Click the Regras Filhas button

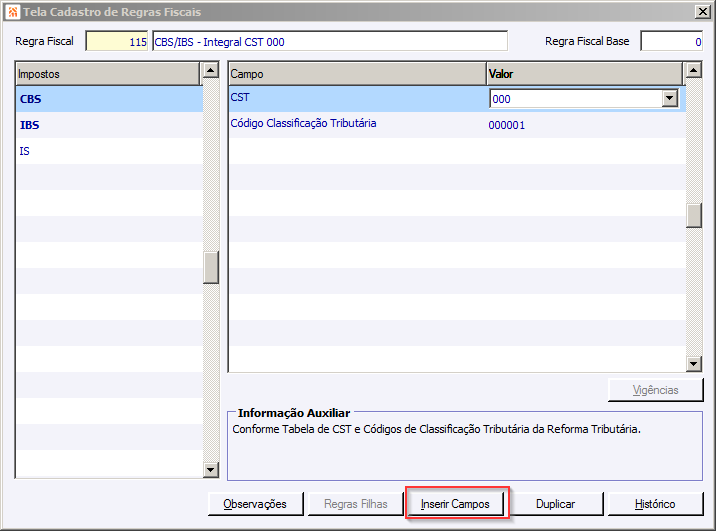(356, 504)
